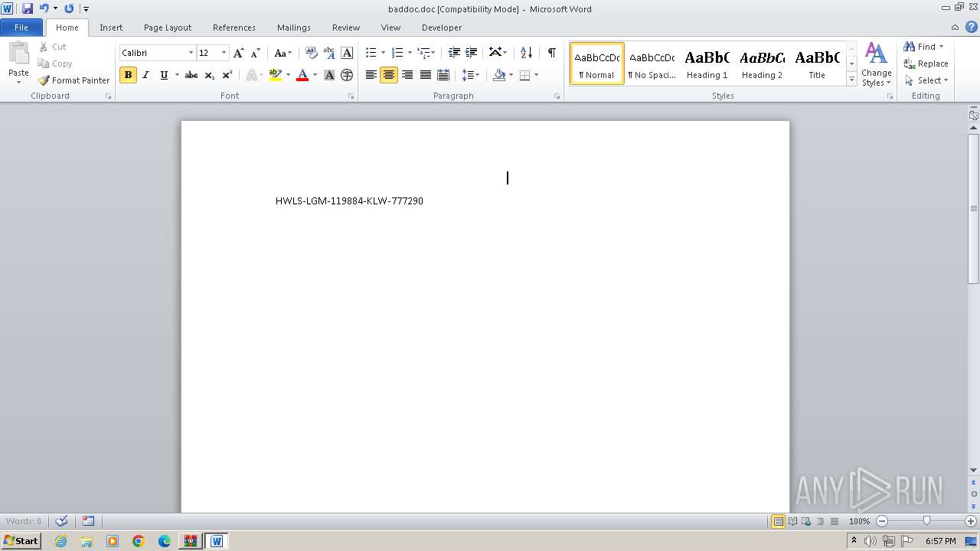Click the spelling proofing check icon in status bar
This screenshot has height=551, width=980.
(x=61, y=521)
